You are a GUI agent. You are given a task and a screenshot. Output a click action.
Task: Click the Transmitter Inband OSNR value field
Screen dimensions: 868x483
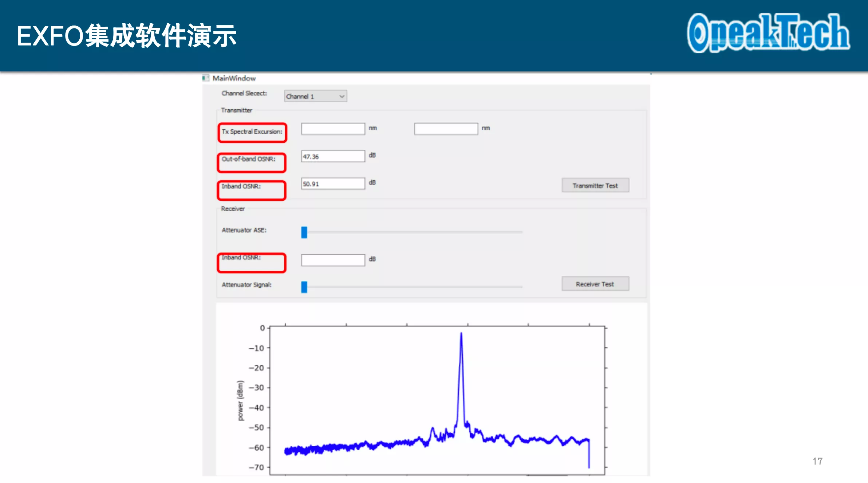(333, 184)
